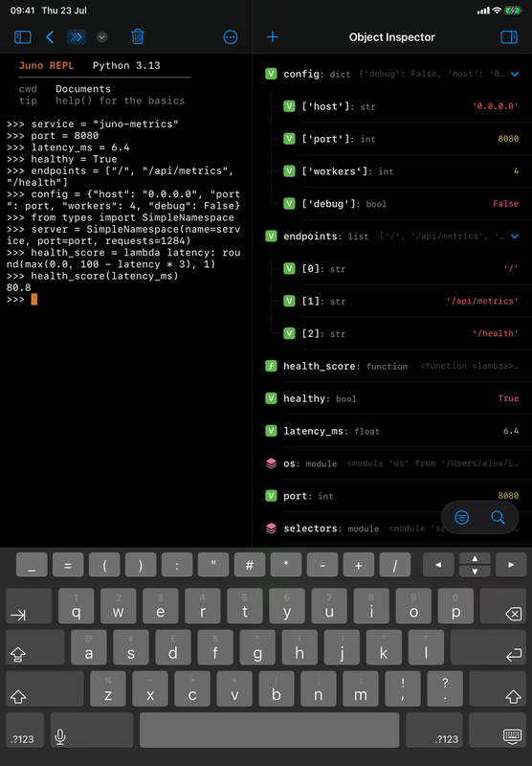Toggle the left sidebar panel icon
This screenshot has height=766, width=532.
(x=22, y=37)
